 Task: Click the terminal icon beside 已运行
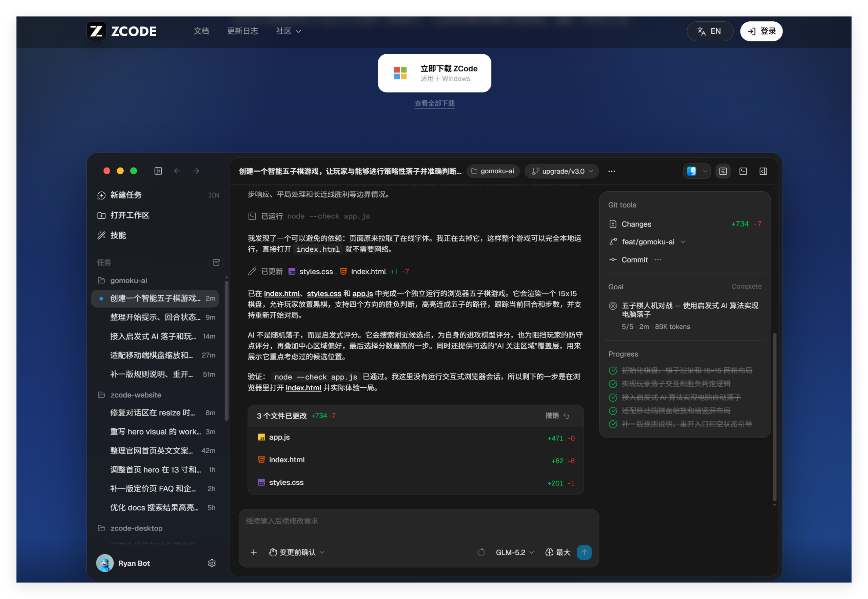coord(252,216)
